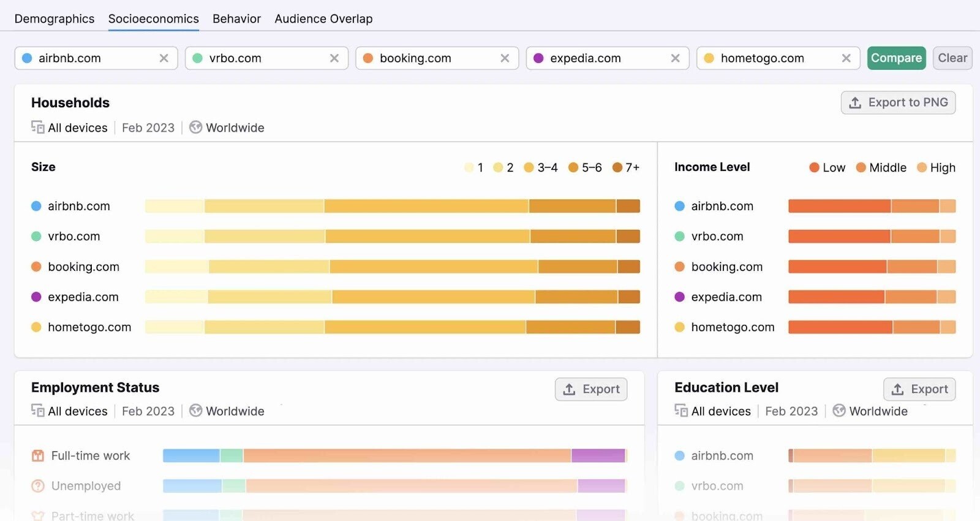Edit the hometogo.com domain field
The width and height of the screenshot is (980, 521).
778,58
